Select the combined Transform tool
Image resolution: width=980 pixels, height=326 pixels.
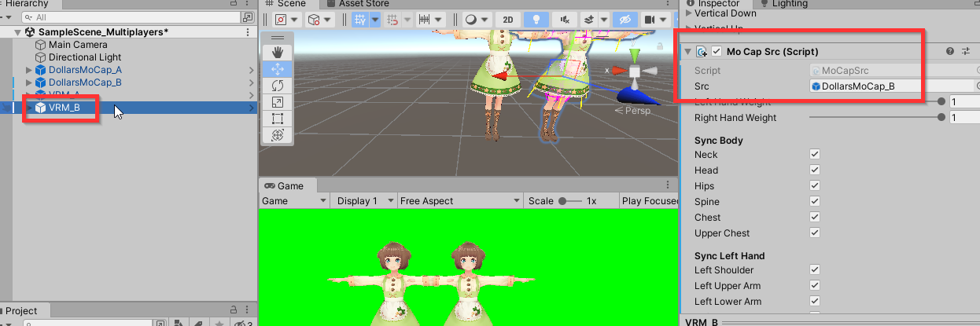[278, 135]
